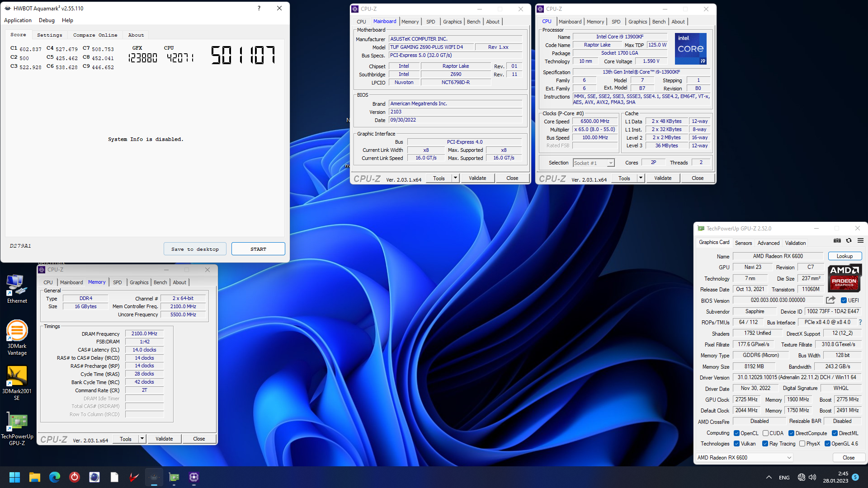Screen dimensions: 868x488
Task: Click the Intel Core i9 logo in CPU-Z
Action: [691, 49]
